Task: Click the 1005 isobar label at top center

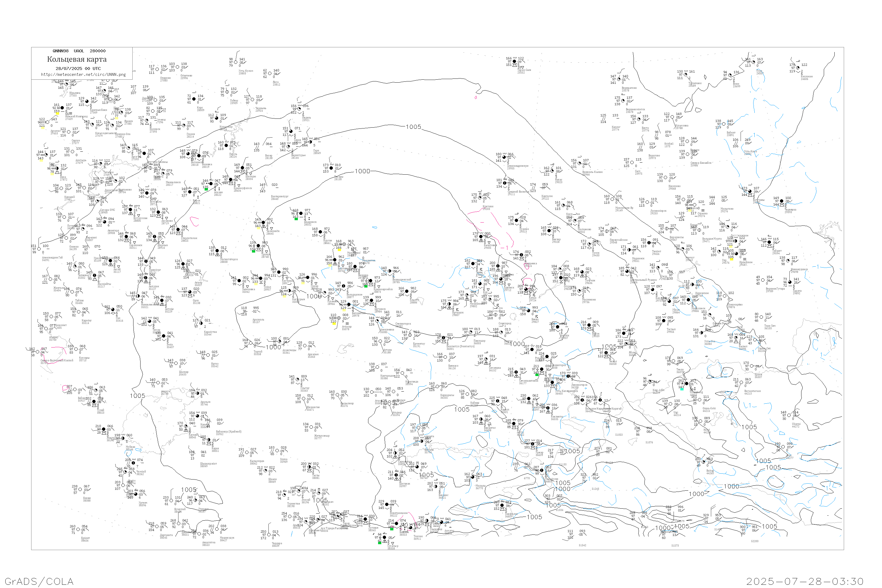Action: 413,127
